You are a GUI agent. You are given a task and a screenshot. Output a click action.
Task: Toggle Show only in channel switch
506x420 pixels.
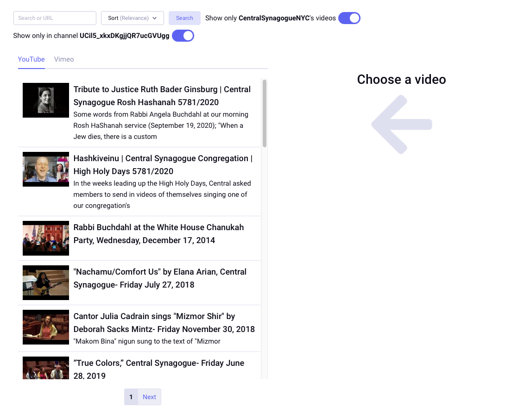183,36
